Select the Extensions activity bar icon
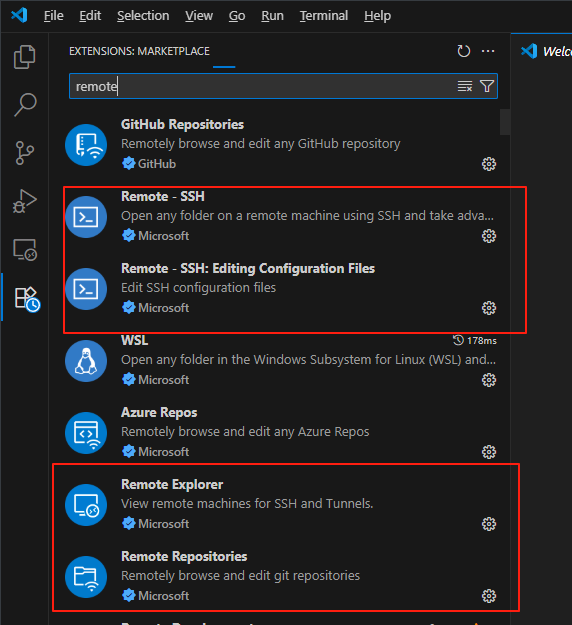This screenshot has height=625, width=572. pos(27,299)
